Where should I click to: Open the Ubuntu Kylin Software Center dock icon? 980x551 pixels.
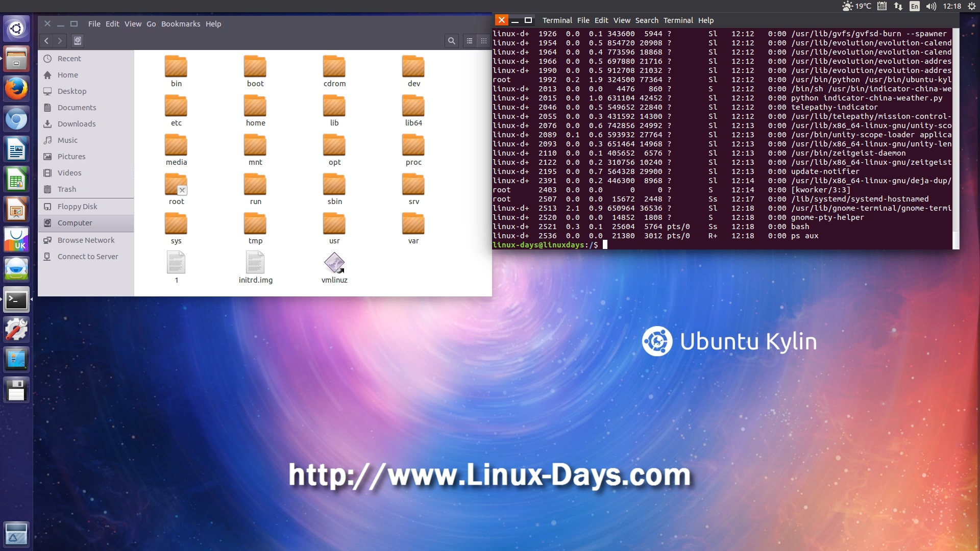[x=16, y=239]
